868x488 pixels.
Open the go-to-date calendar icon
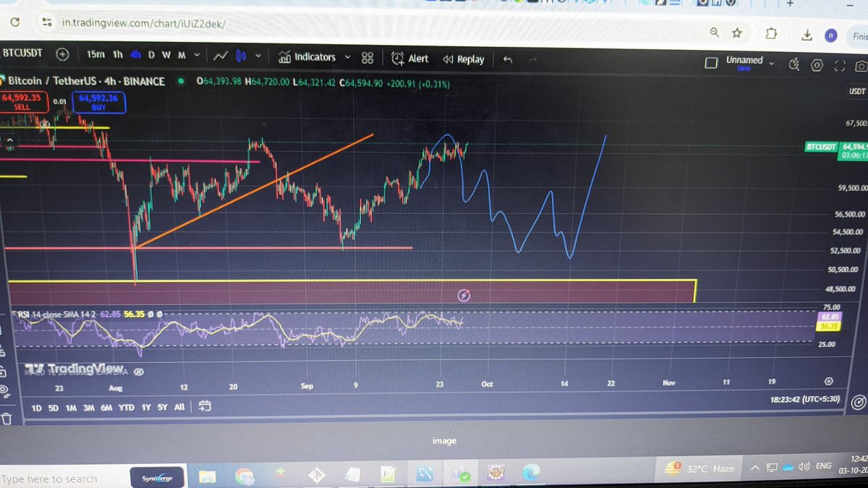click(205, 406)
